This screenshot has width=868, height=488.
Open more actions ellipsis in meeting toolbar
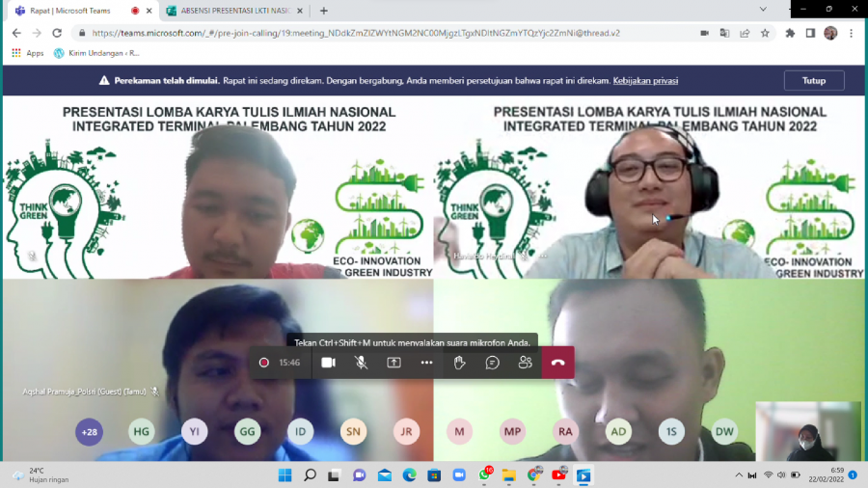tap(426, 363)
